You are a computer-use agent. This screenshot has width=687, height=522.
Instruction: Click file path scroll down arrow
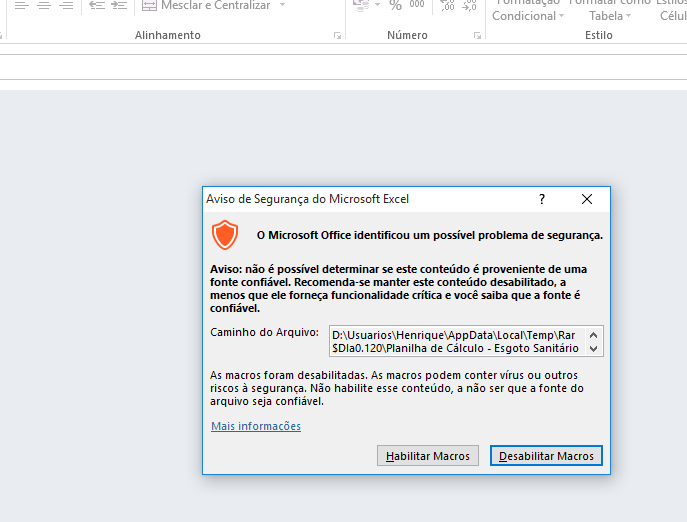click(x=594, y=349)
